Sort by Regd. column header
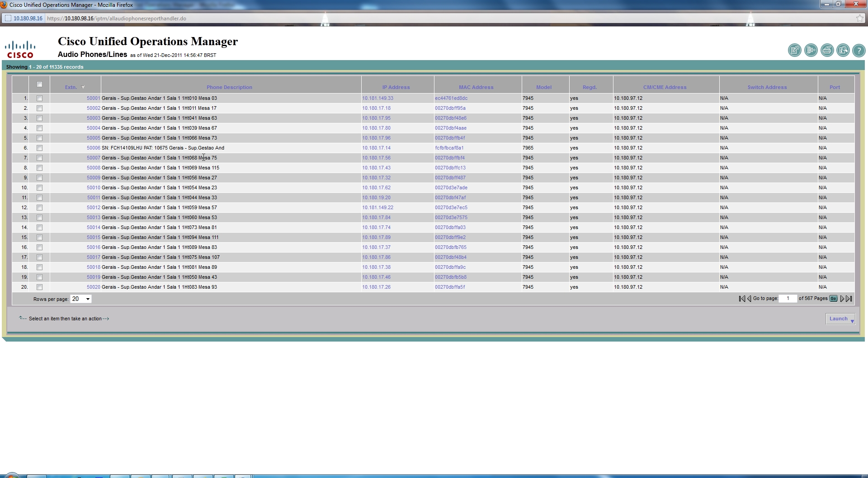The image size is (868, 478). (590, 87)
